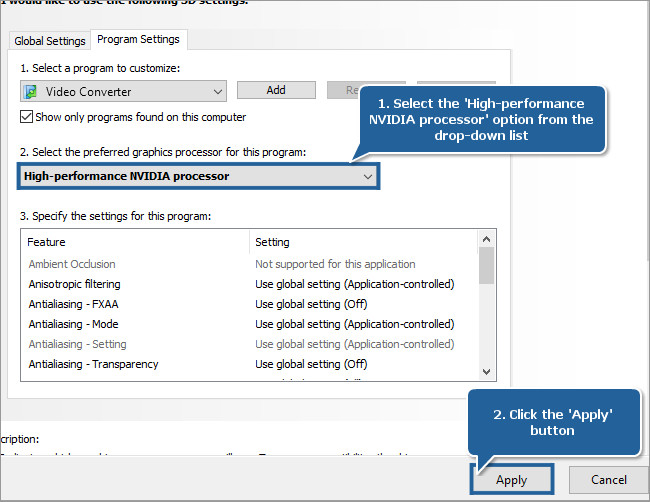Select Antialiasing - Transparency feature
Viewport: 650px width, 502px height.
pyautogui.click(x=93, y=364)
